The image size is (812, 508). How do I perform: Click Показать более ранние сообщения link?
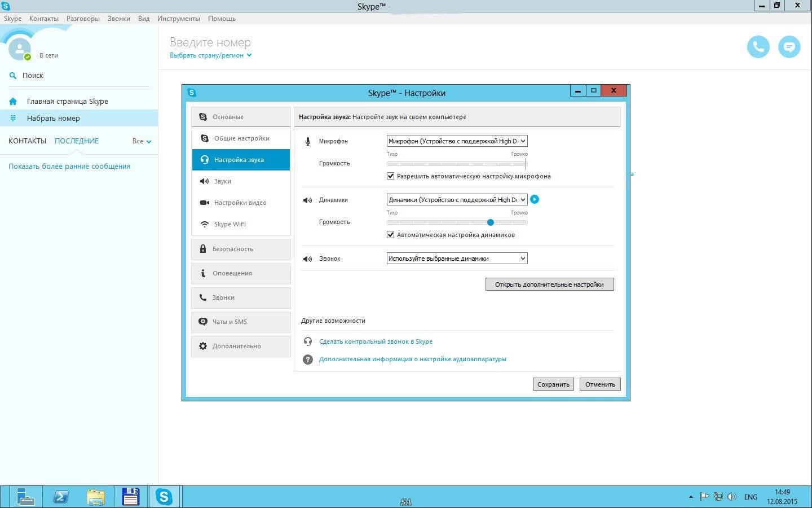[69, 167]
